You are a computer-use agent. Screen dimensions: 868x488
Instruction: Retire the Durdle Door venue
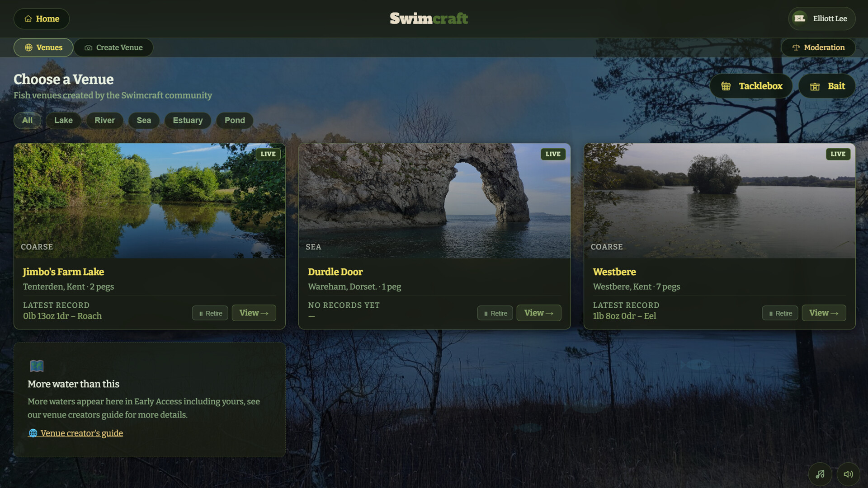(x=495, y=313)
